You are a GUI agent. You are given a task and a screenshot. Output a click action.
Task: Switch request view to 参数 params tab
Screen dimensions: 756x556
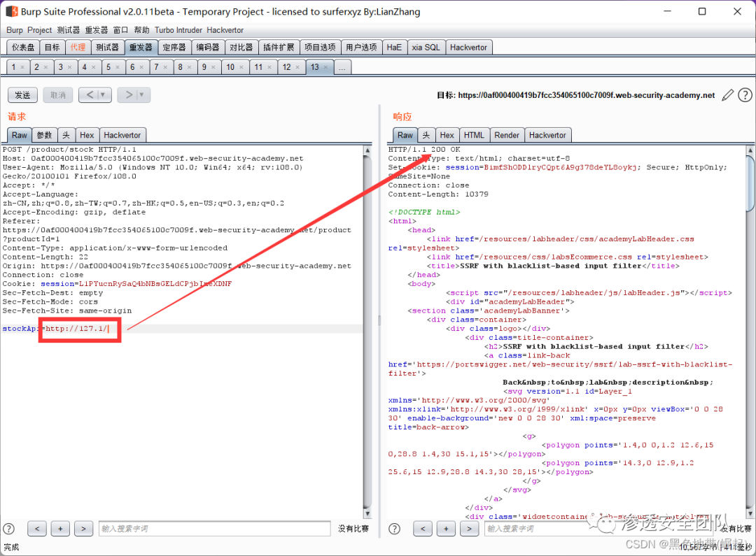pos(44,136)
